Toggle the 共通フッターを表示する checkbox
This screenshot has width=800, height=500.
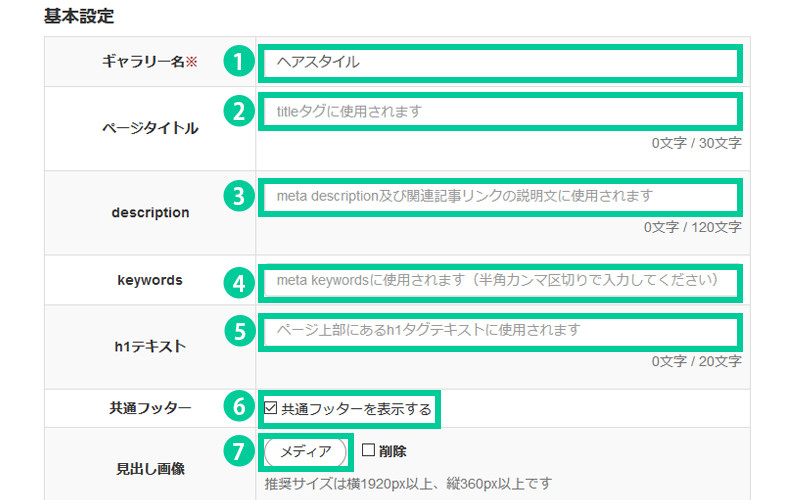[x=271, y=408]
